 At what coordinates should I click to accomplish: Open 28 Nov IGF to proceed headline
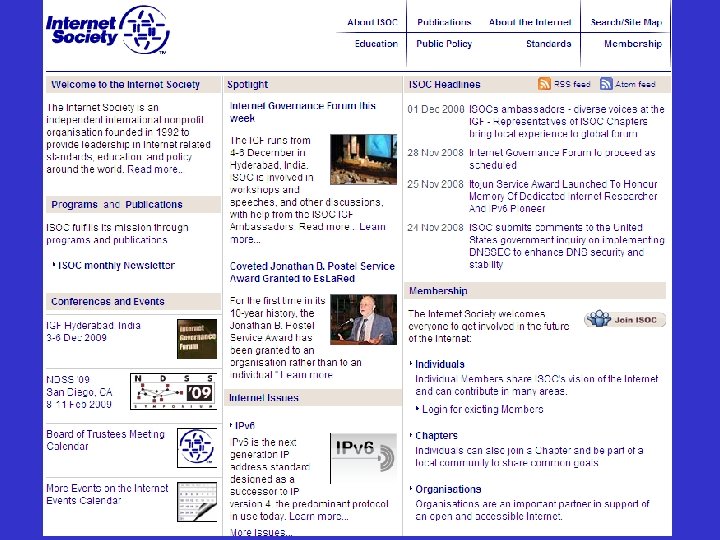tap(562, 159)
